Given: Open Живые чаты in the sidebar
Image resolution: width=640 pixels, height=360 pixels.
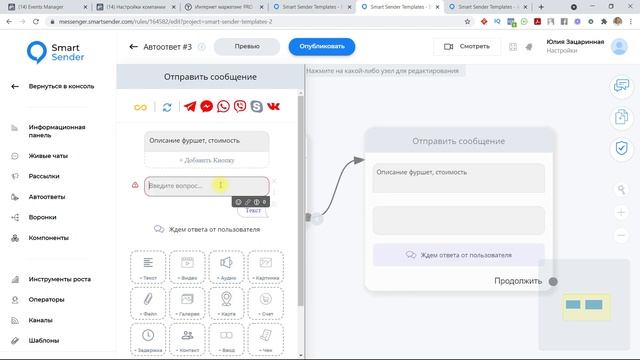Looking at the screenshot, I should click(x=48, y=156).
